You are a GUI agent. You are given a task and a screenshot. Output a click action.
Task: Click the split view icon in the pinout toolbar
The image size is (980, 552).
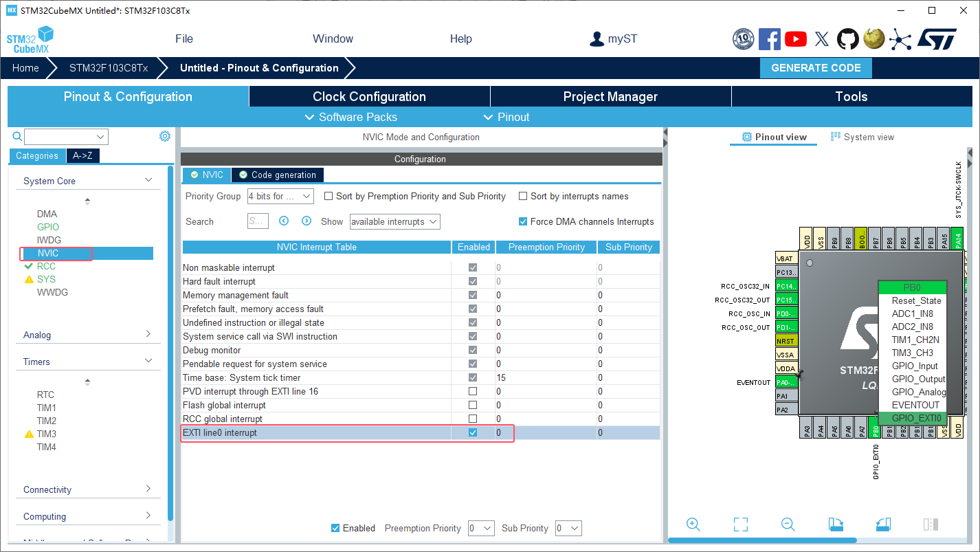(931, 525)
